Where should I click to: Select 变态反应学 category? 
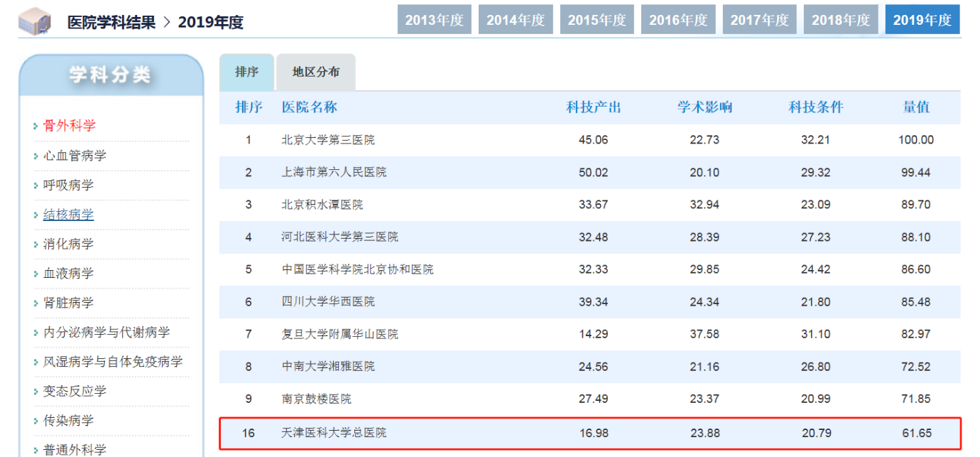(75, 392)
